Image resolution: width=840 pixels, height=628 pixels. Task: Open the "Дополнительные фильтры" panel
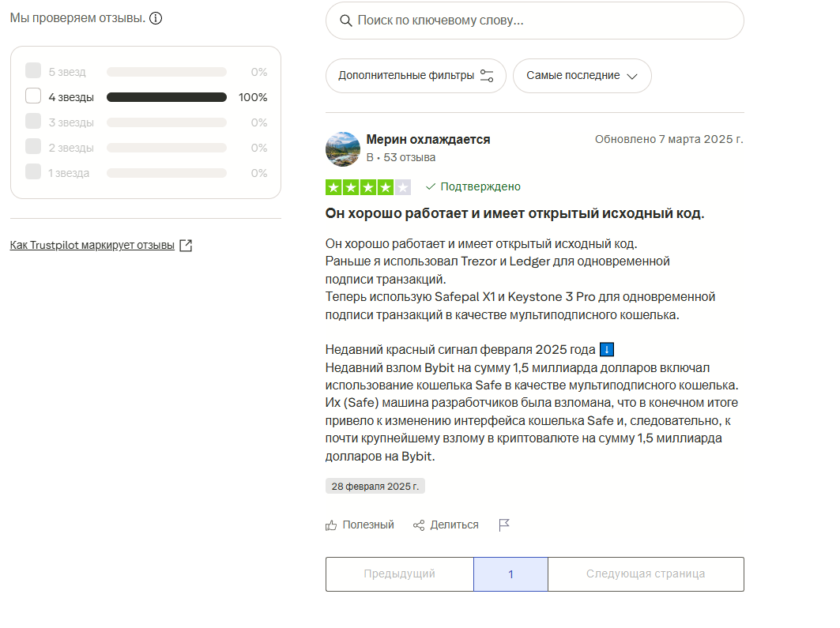[x=416, y=76]
